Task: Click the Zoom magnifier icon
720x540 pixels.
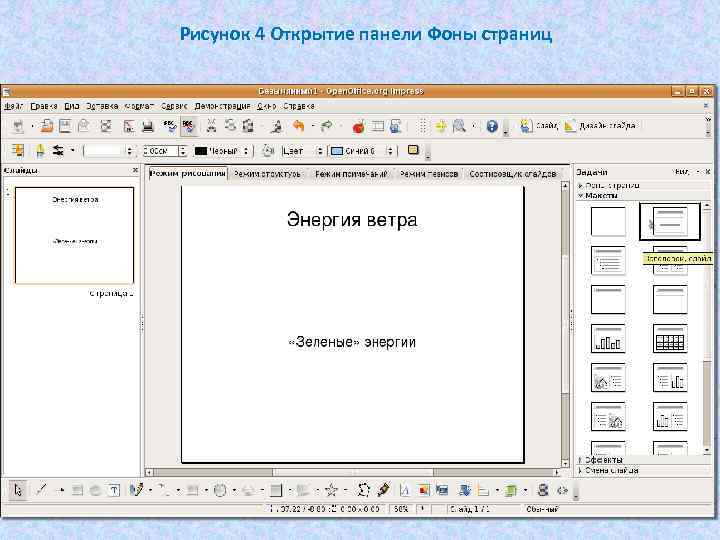Action: (x=459, y=126)
